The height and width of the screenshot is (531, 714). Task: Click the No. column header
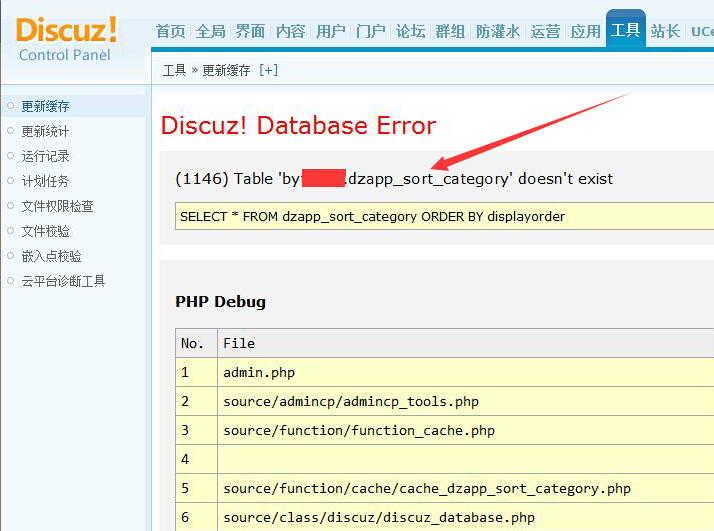point(196,343)
